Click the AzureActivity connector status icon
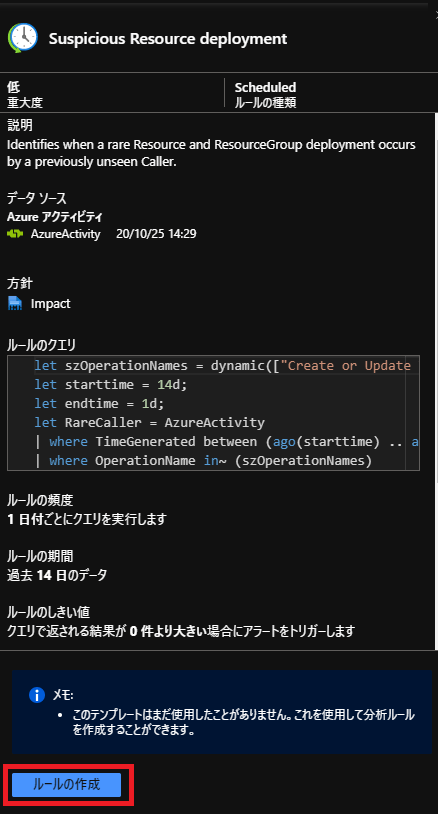 pos(16,234)
